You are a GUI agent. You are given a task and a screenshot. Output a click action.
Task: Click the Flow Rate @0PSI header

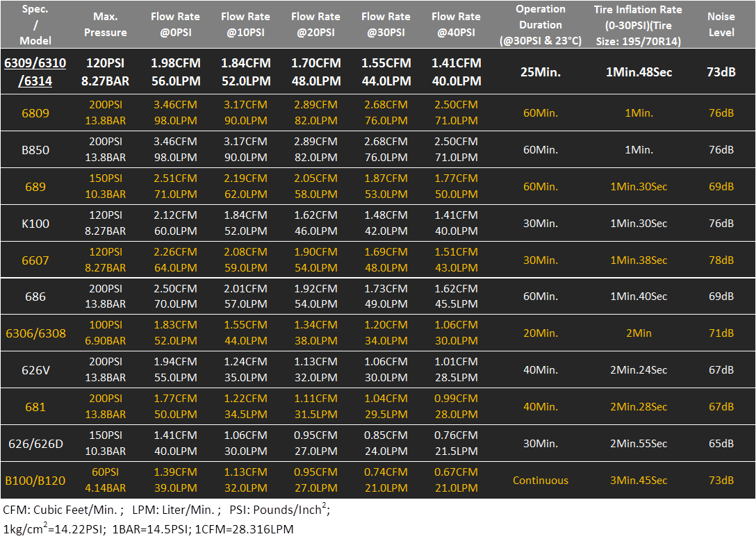point(175,24)
